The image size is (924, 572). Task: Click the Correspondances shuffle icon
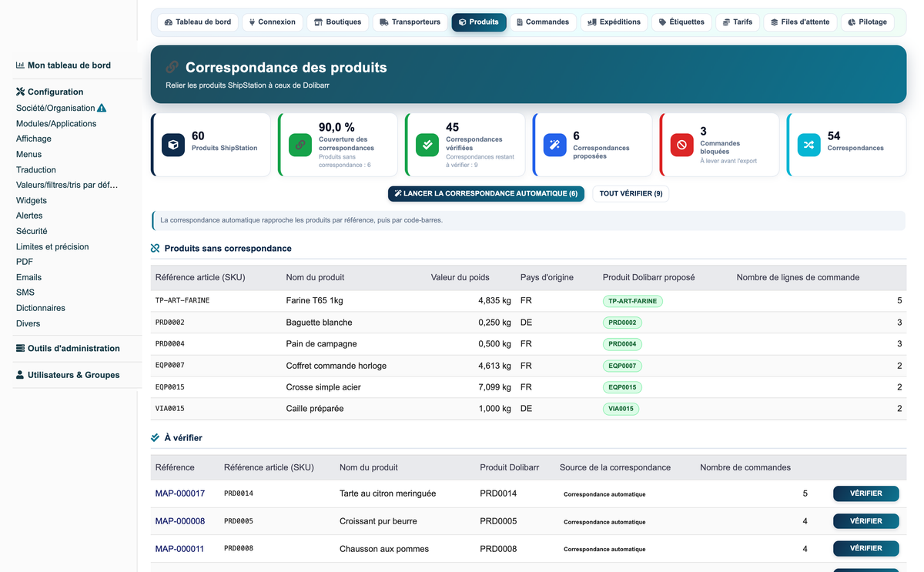click(x=808, y=145)
